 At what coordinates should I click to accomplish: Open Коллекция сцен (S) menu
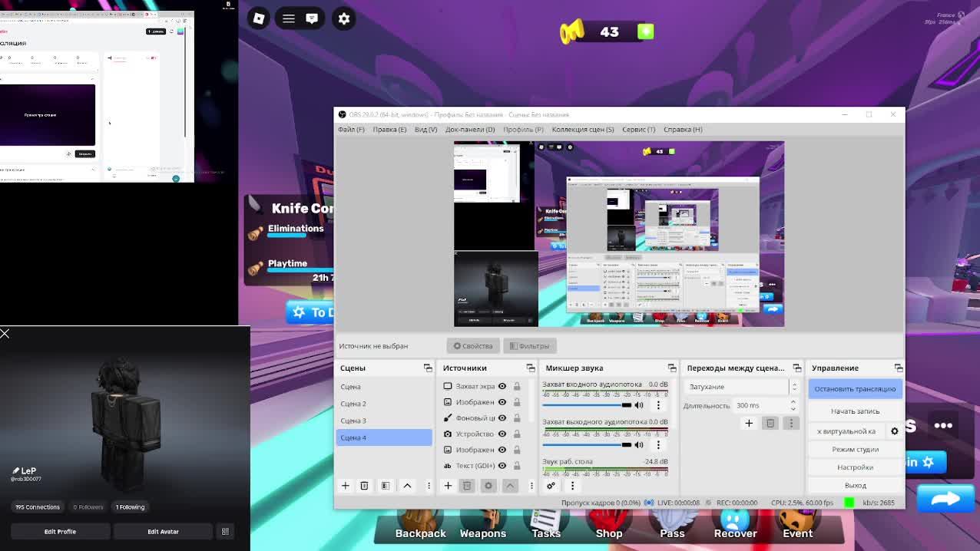pyautogui.click(x=583, y=129)
